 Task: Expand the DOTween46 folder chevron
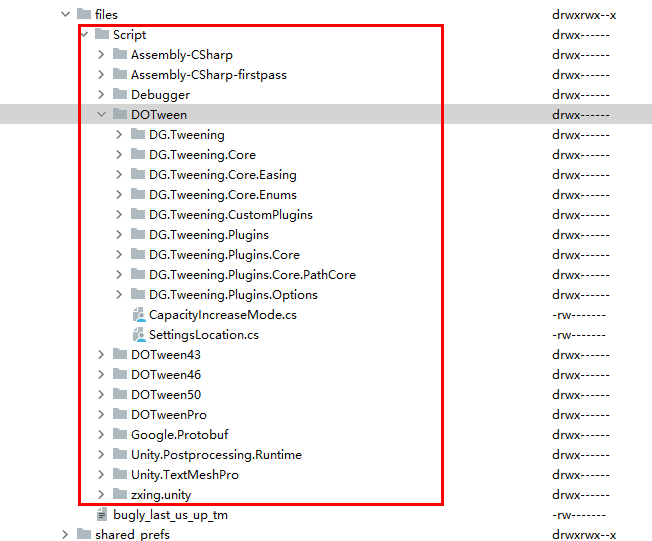pyautogui.click(x=101, y=374)
